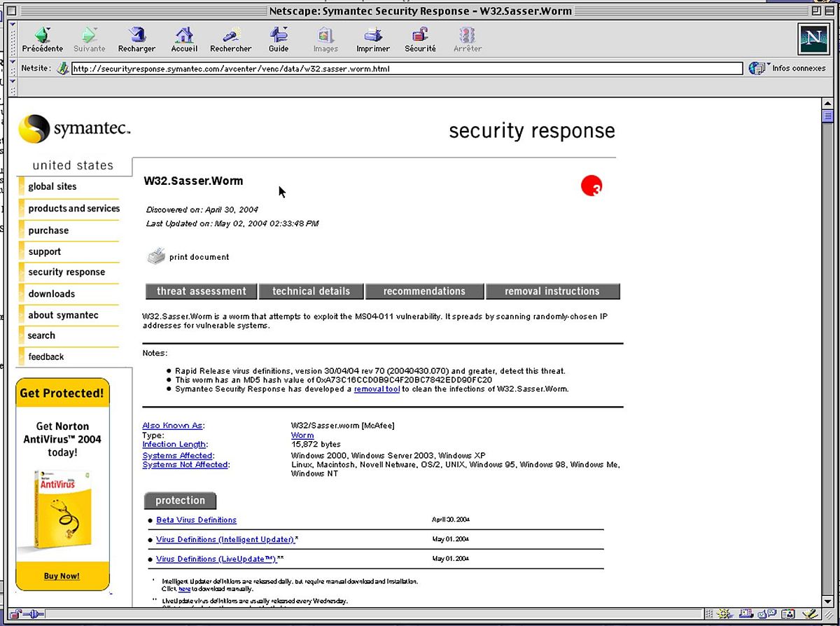The height and width of the screenshot is (626, 840).
Task: Click the print document link
Action: [x=199, y=257]
